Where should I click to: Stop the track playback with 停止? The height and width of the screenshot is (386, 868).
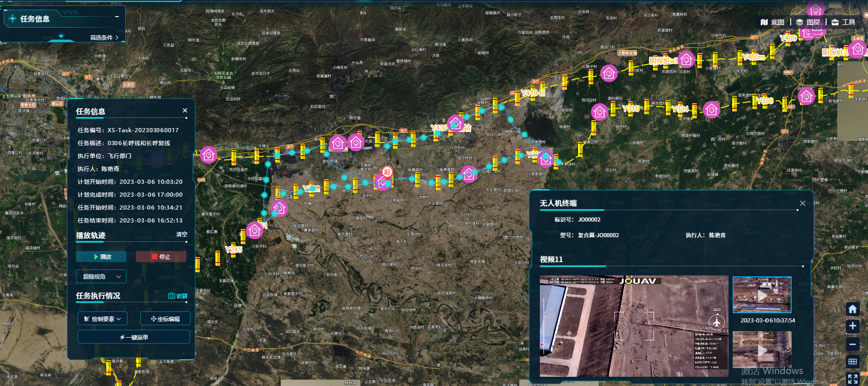tap(161, 257)
